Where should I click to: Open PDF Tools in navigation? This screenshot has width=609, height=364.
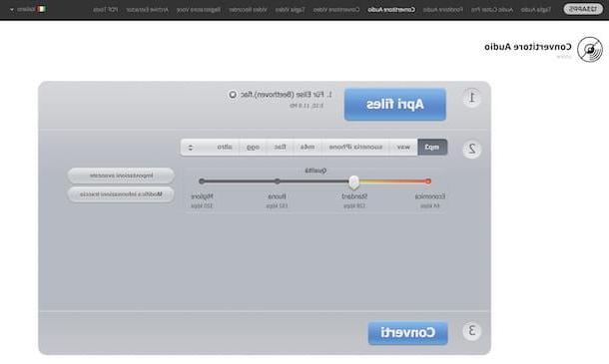[x=106, y=9]
